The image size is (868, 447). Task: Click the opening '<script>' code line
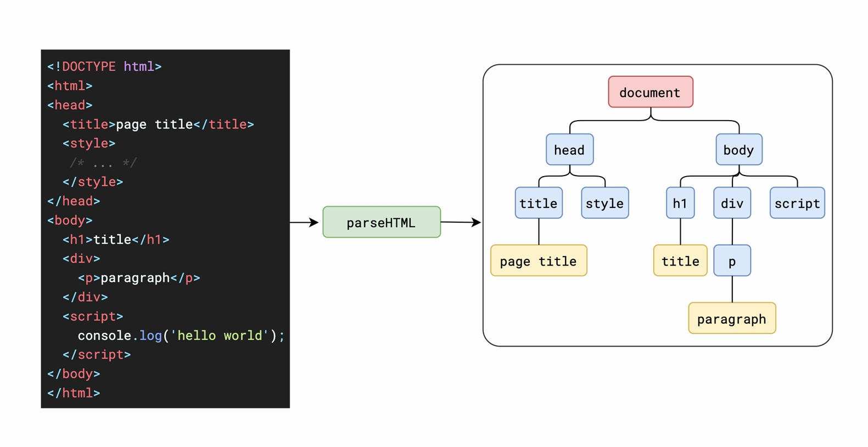pos(93,316)
